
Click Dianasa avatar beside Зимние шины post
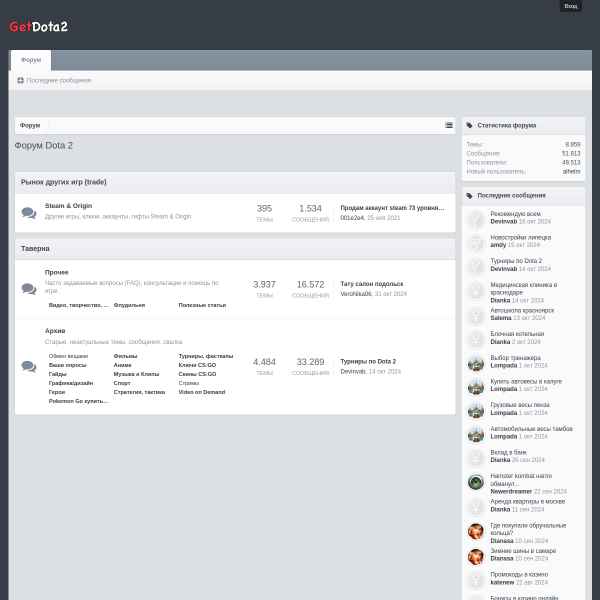(x=476, y=556)
